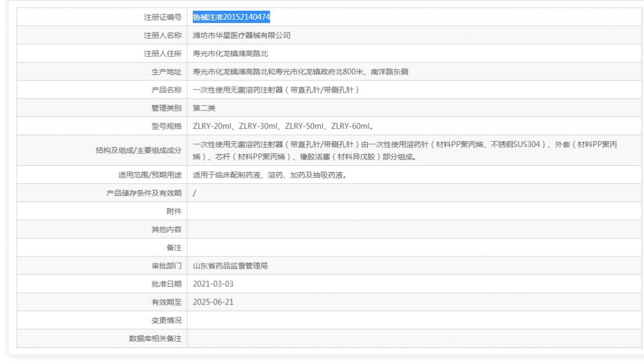Click the structure description mentioning 不锈钢SUS304
Screen dimensions: 644x362
click(405, 151)
